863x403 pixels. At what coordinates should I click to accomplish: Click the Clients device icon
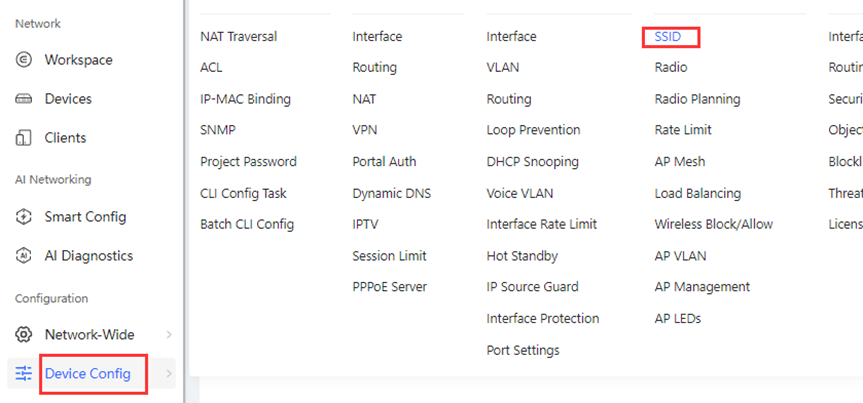click(23, 138)
